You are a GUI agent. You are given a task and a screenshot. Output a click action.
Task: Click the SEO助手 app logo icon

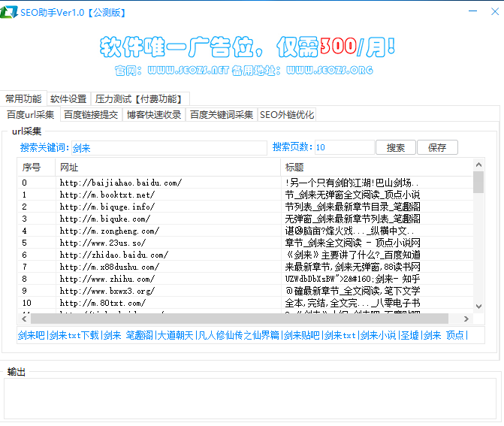click(x=9, y=12)
